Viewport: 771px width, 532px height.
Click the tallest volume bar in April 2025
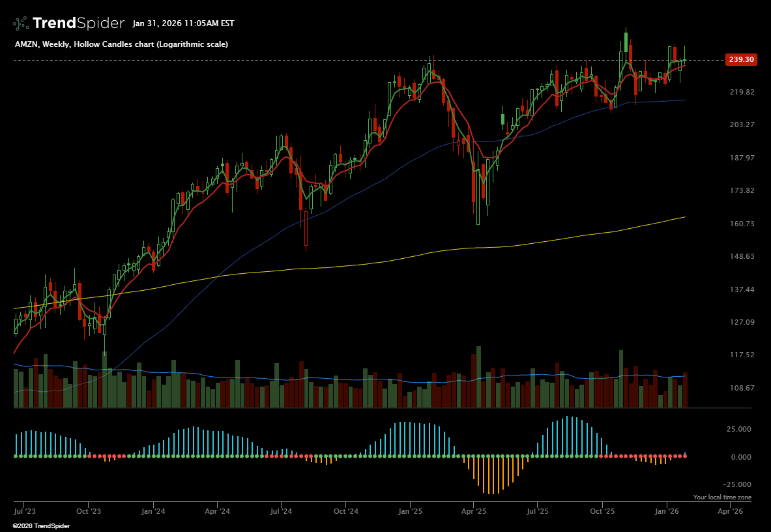click(x=478, y=377)
